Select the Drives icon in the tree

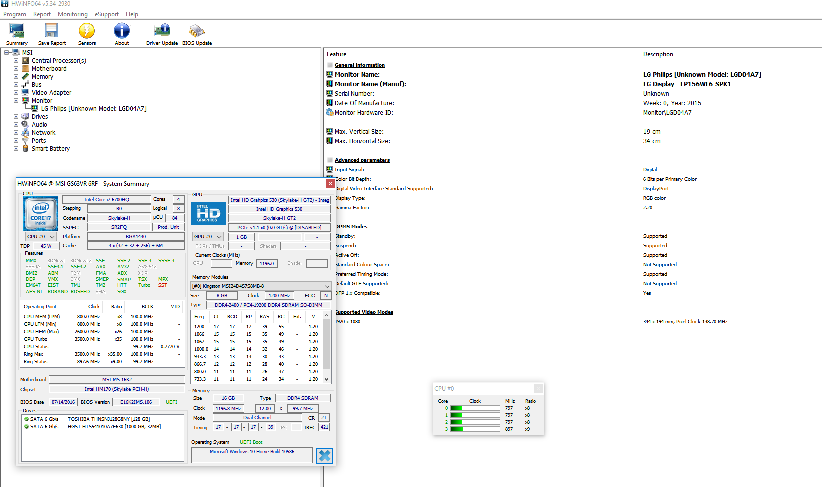click(25, 116)
